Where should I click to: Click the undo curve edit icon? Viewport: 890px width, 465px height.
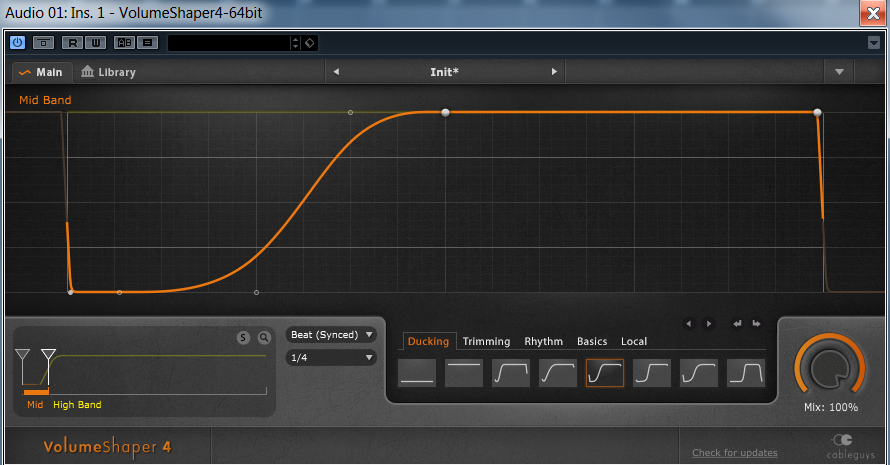pos(737,324)
